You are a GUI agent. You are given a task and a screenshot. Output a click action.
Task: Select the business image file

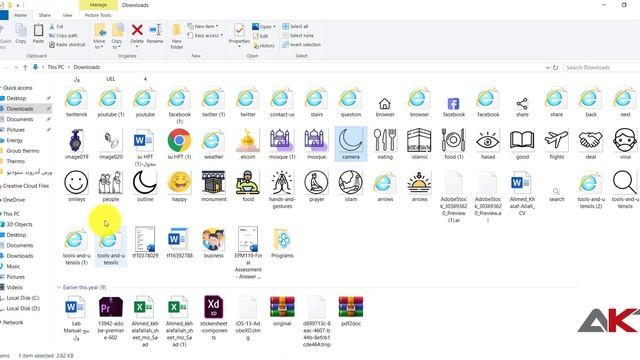coord(213,242)
